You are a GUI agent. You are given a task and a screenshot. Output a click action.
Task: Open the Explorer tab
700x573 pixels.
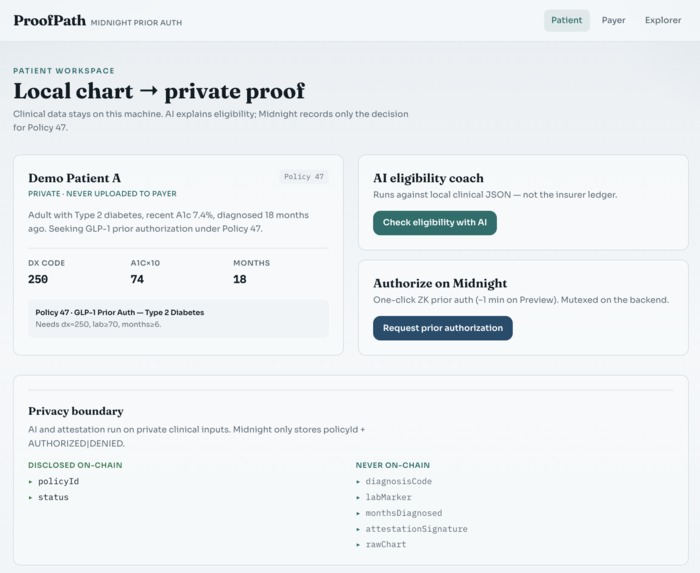663,21
